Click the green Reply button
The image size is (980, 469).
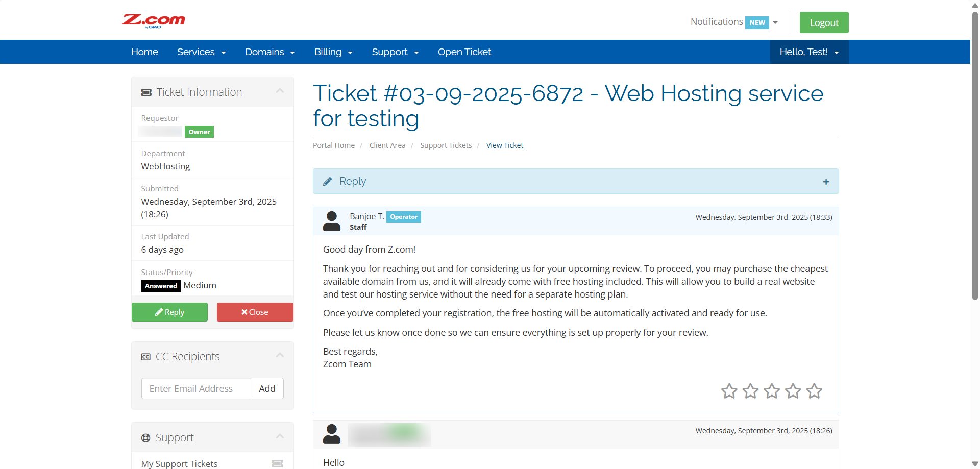click(x=169, y=312)
